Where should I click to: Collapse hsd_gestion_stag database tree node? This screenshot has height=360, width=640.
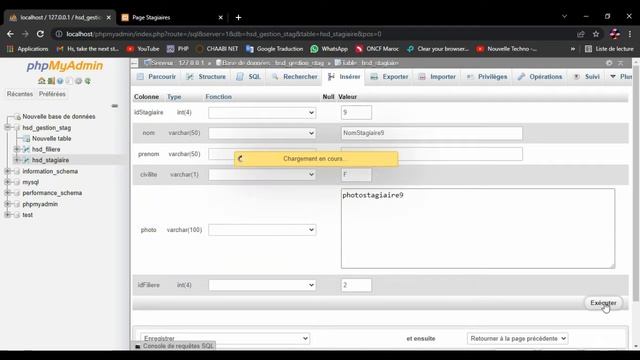[7, 127]
